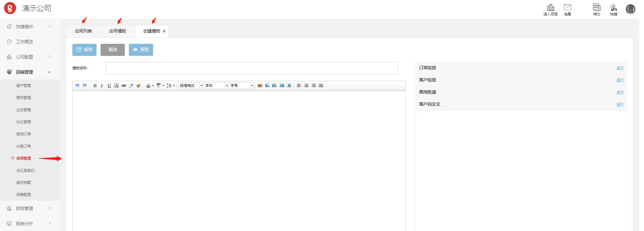This screenshot has width=644, height=231.
Task: Click the eraser clear-formatting icon
Action: click(x=131, y=86)
